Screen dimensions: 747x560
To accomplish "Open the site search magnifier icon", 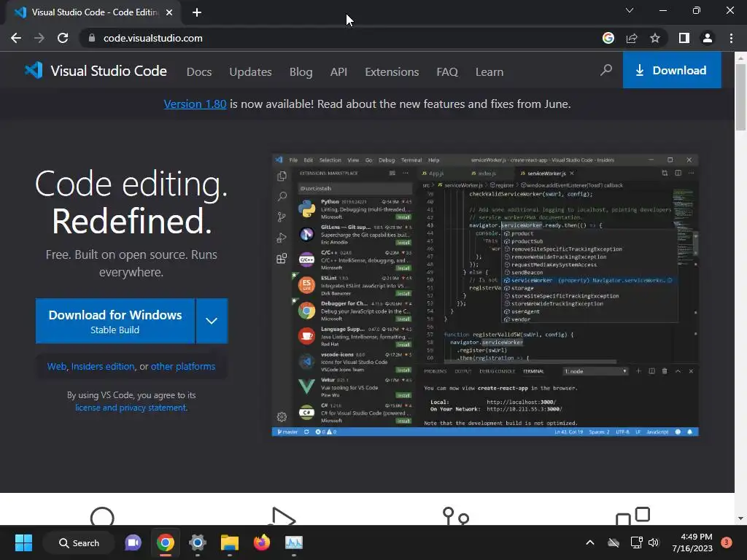I will (x=606, y=71).
